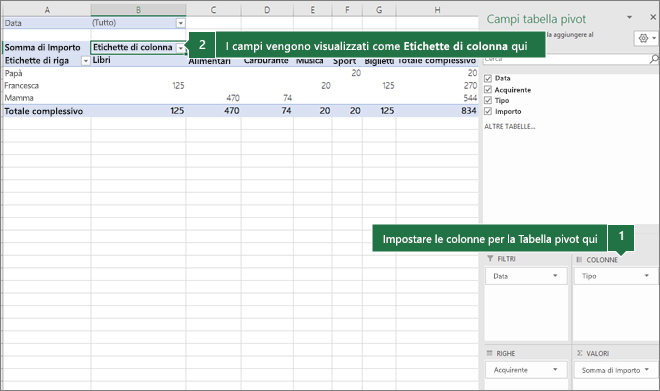Click the search magnifier icon
This screenshot has height=391, width=660.
pyautogui.click(x=654, y=59)
